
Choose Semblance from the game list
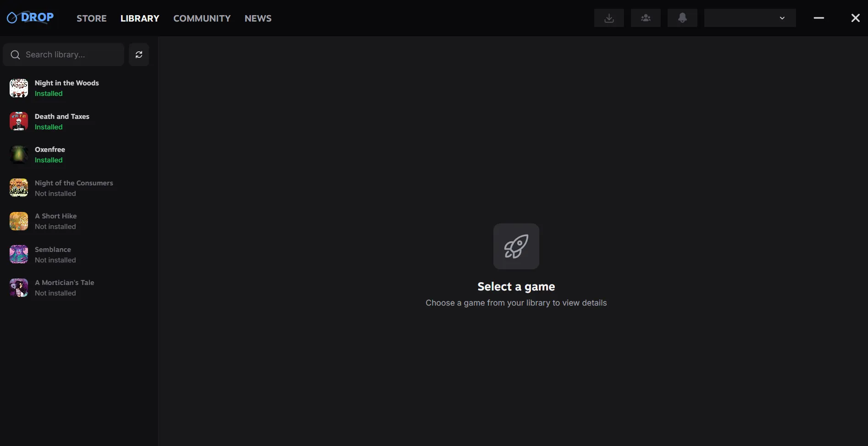(x=53, y=255)
